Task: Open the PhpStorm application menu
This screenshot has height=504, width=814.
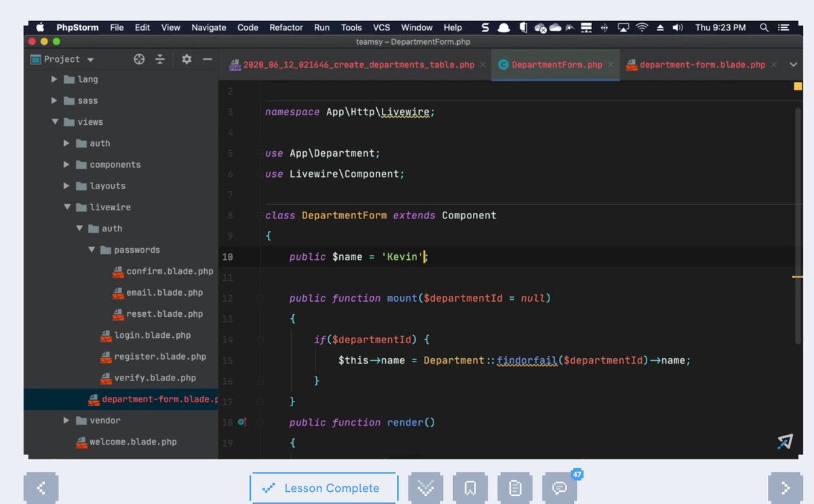Action: pyautogui.click(x=77, y=28)
